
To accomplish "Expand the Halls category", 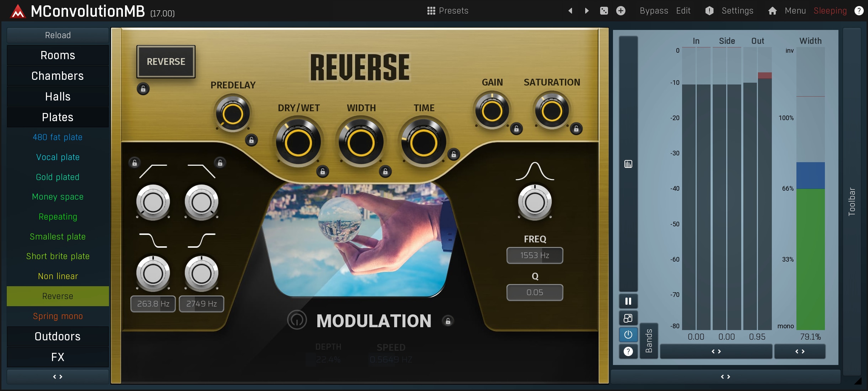I will tap(58, 97).
